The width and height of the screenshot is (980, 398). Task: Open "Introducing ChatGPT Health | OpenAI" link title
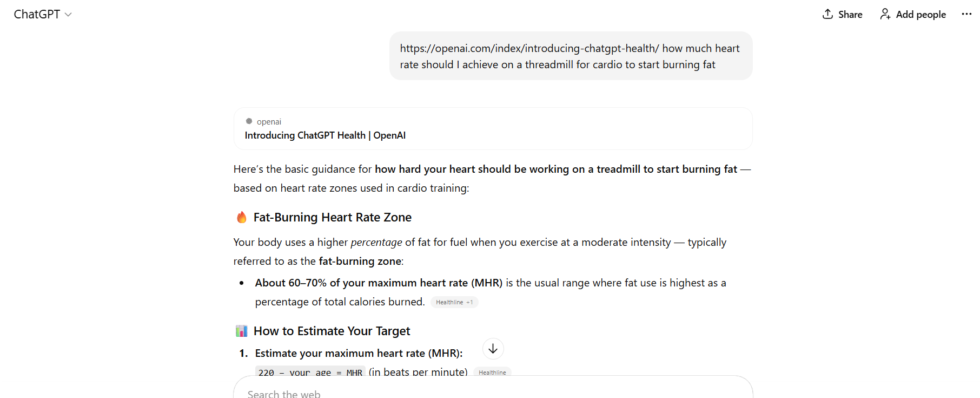(x=325, y=135)
